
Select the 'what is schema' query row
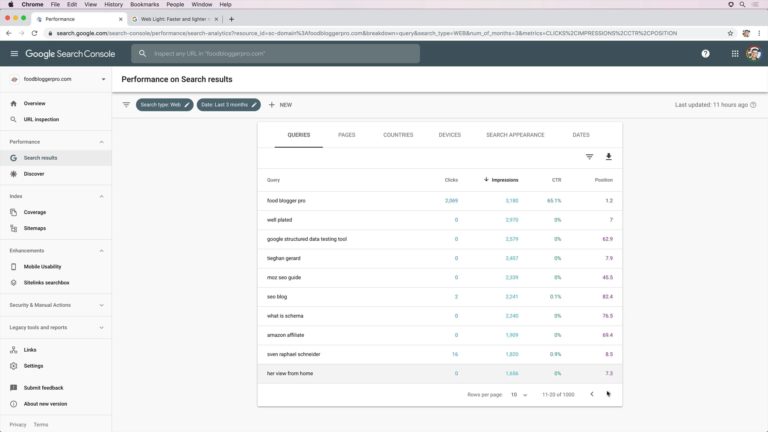tap(440, 316)
